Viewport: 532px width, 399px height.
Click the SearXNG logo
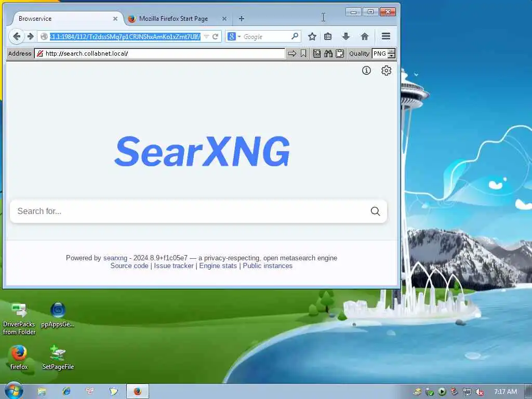(x=202, y=151)
